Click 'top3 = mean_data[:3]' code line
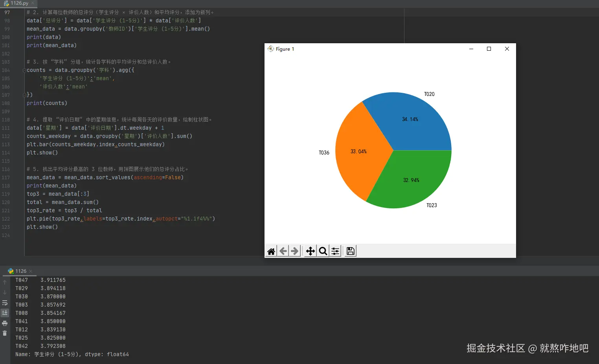The image size is (599, 364). pos(58,194)
